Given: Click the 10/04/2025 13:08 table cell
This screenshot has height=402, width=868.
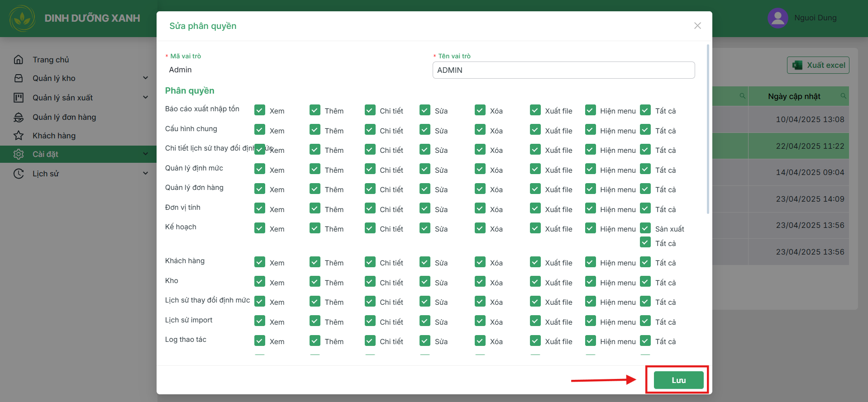Looking at the screenshot, I should click(x=798, y=119).
